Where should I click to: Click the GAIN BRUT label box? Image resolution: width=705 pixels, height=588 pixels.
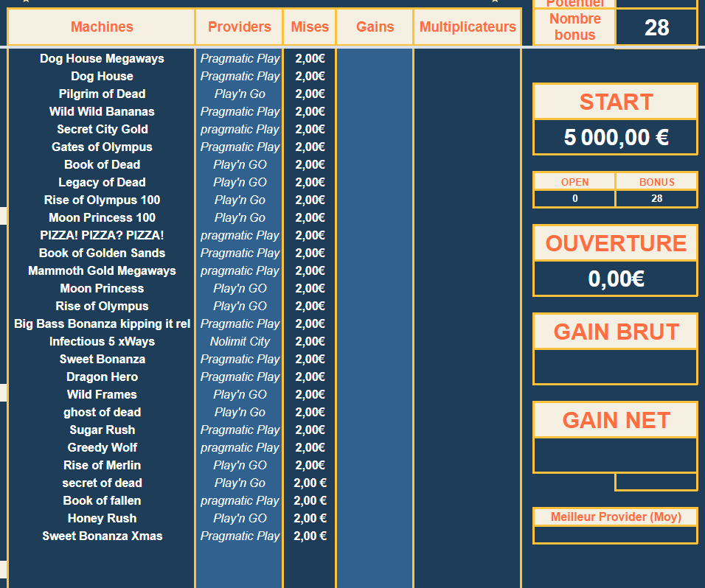coord(616,332)
